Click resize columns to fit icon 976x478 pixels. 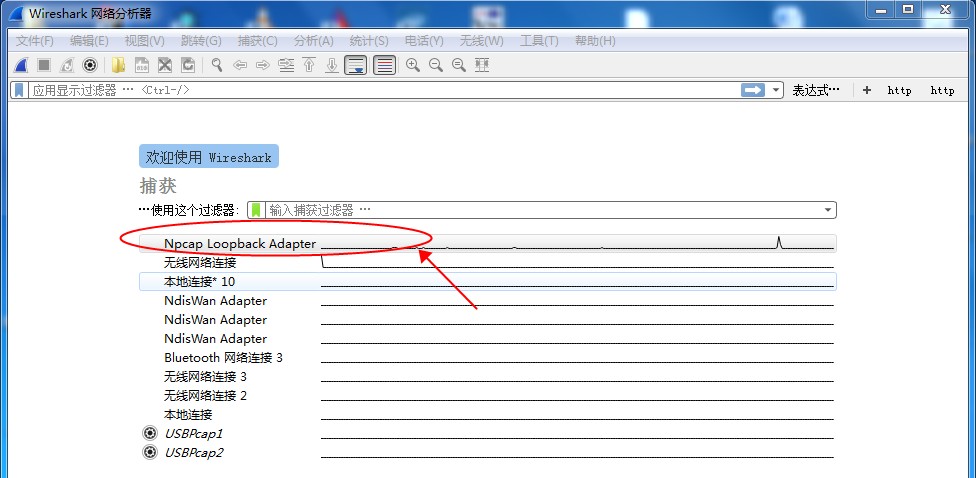482,65
